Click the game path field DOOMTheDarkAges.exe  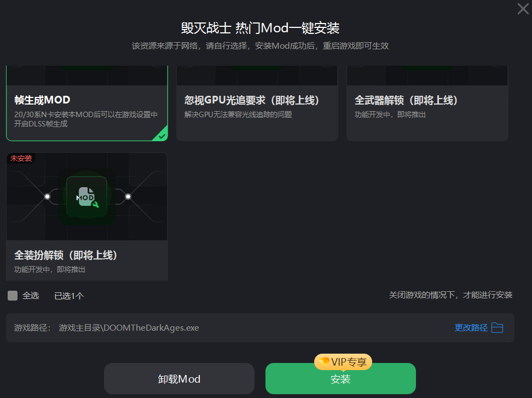[x=260, y=328]
